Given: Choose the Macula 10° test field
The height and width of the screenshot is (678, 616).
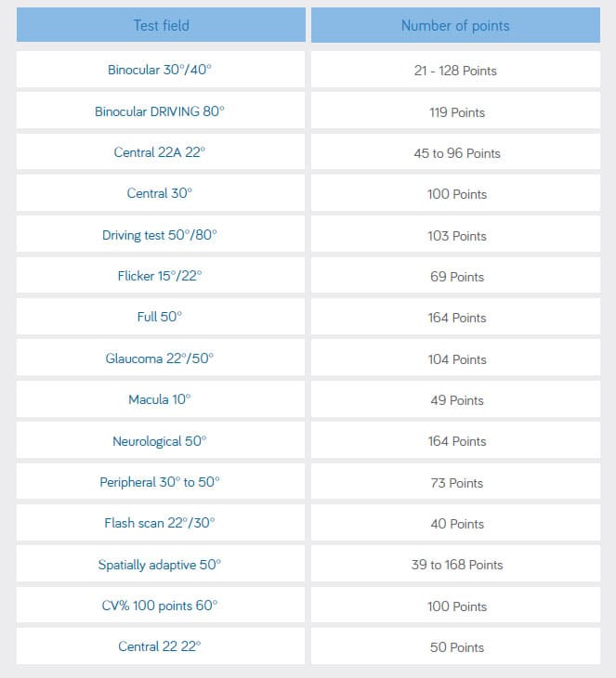Looking at the screenshot, I should pyautogui.click(x=160, y=399).
